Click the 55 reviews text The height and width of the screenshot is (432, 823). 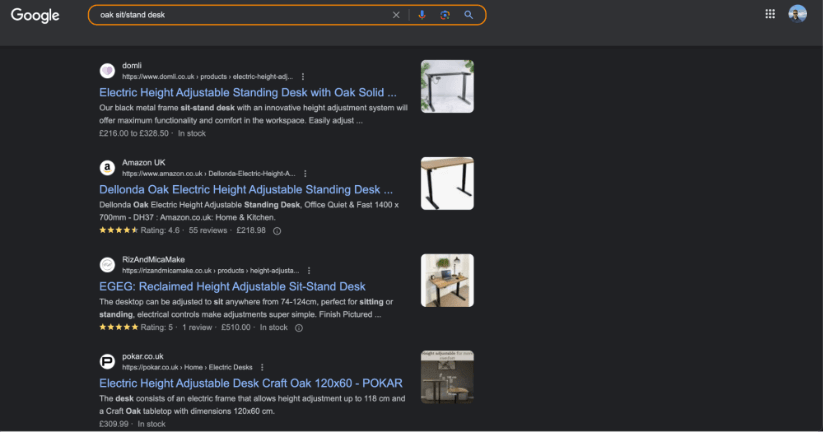pyautogui.click(x=208, y=230)
